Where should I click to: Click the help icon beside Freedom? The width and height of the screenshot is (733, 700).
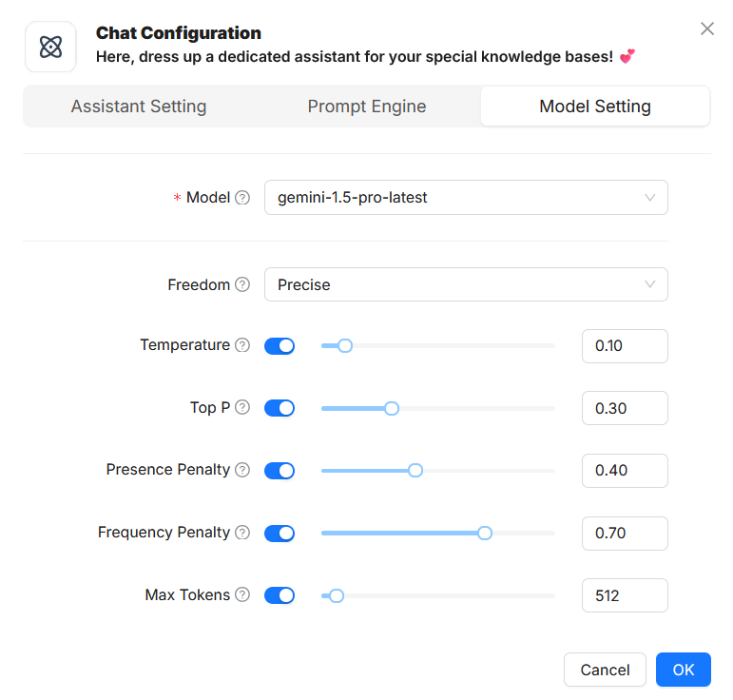point(242,284)
